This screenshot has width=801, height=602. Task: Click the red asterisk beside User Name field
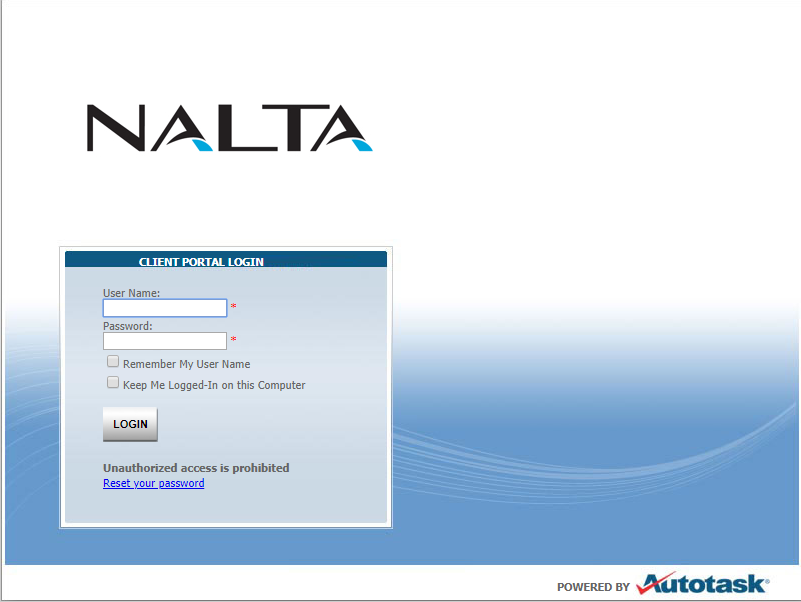click(x=233, y=307)
